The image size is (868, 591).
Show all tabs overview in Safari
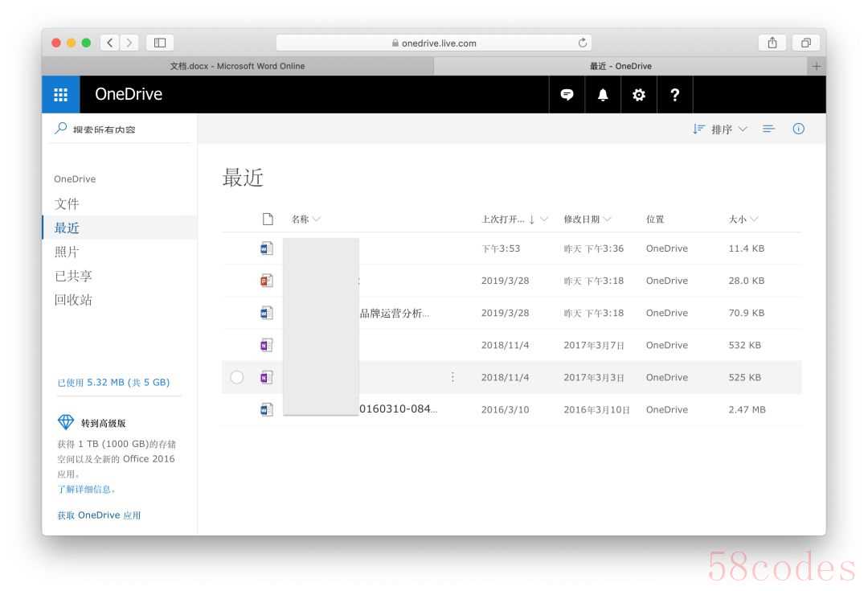coord(806,43)
